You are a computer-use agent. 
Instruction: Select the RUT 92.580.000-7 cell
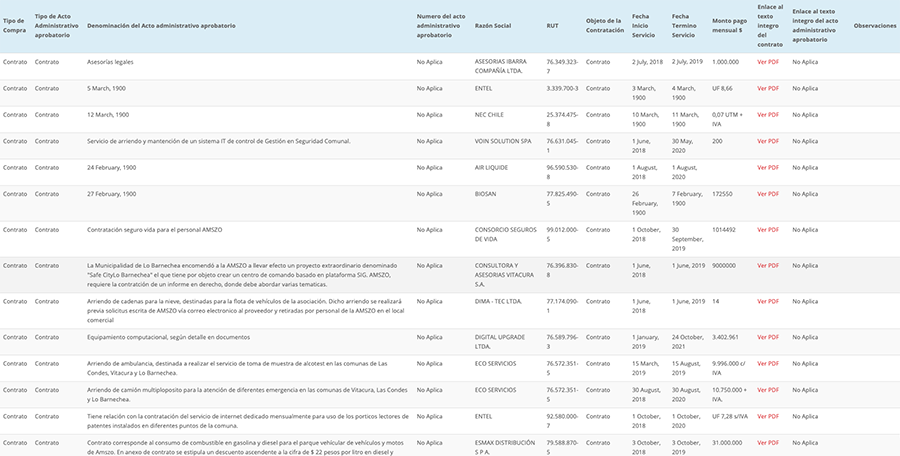click(x=562, y=421)
